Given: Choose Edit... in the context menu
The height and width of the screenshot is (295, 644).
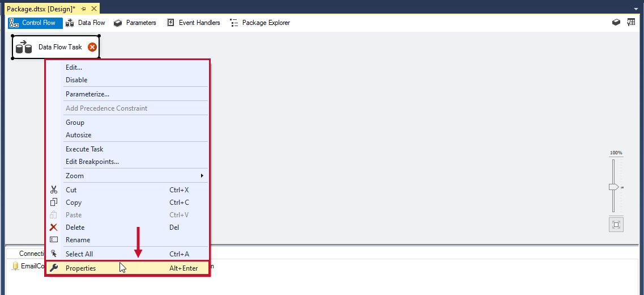Looking at the screenshot, I should (x=74, y=68).
